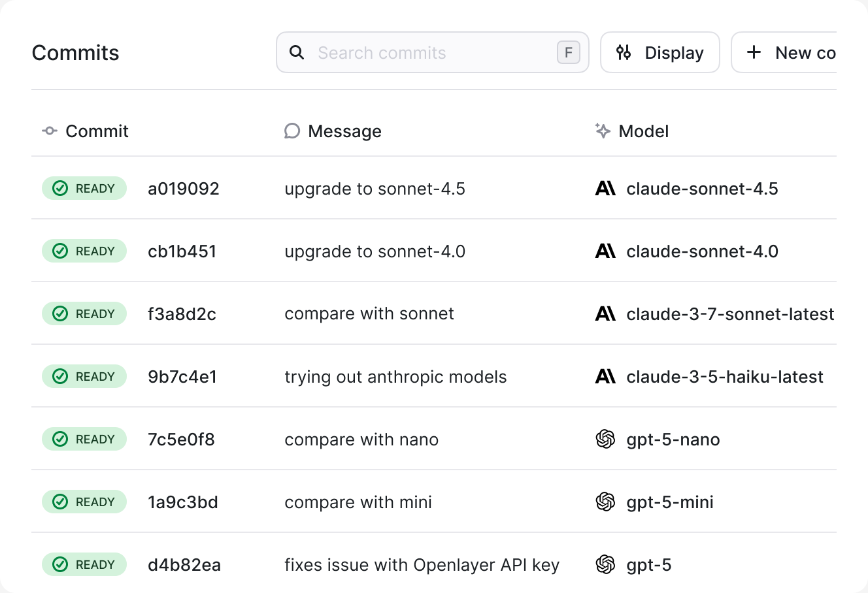868x593 pixels.
Task: Click the Anthropic logo next to claude-3-5-haiku-latest
Action: pos(605,376)
